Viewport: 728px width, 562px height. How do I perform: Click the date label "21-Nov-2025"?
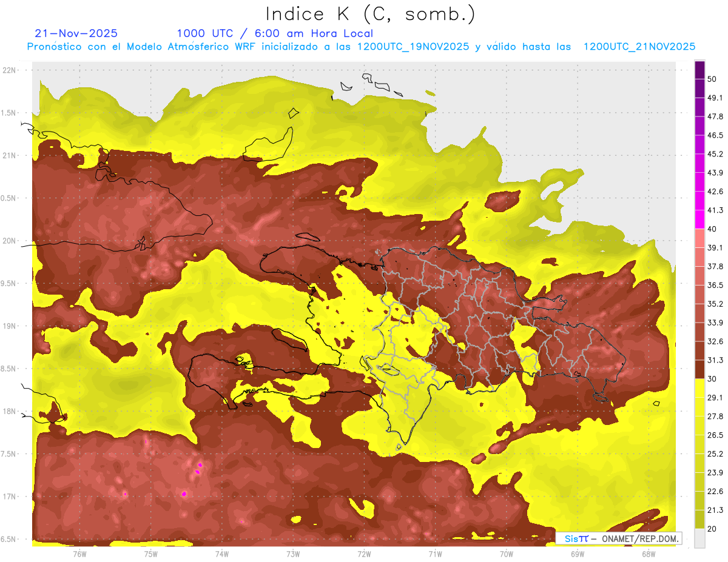pos(76,33)
